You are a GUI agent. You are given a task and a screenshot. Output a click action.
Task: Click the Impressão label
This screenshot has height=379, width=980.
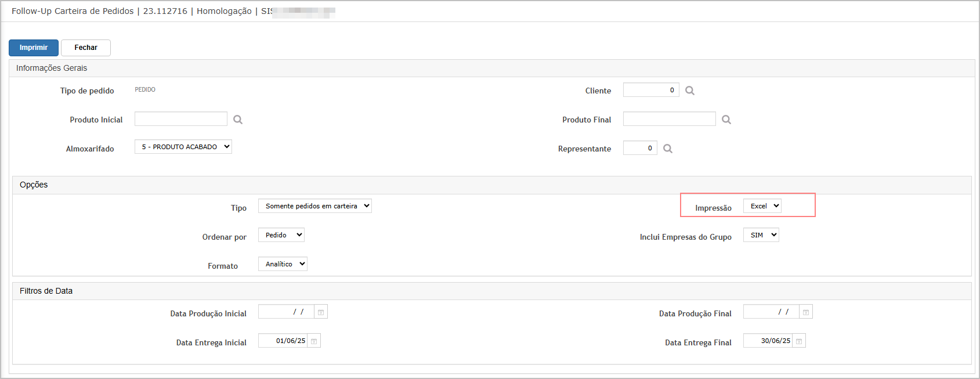(713, 208)
